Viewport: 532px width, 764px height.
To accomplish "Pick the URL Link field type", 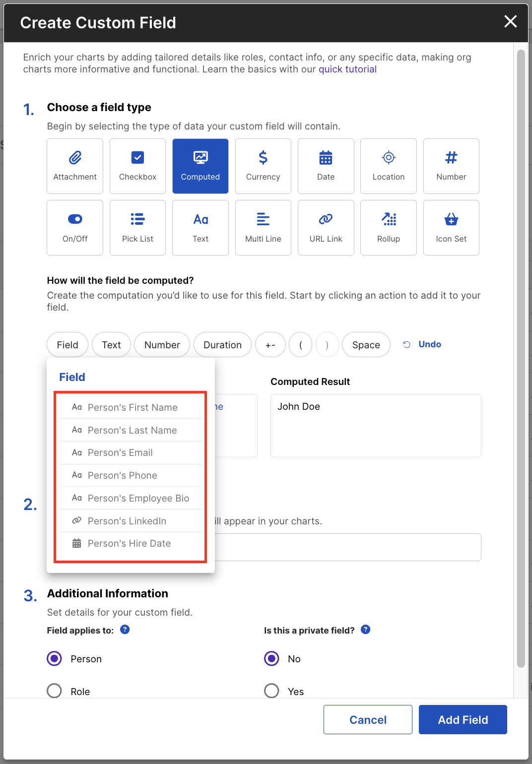I will (326, 228).
